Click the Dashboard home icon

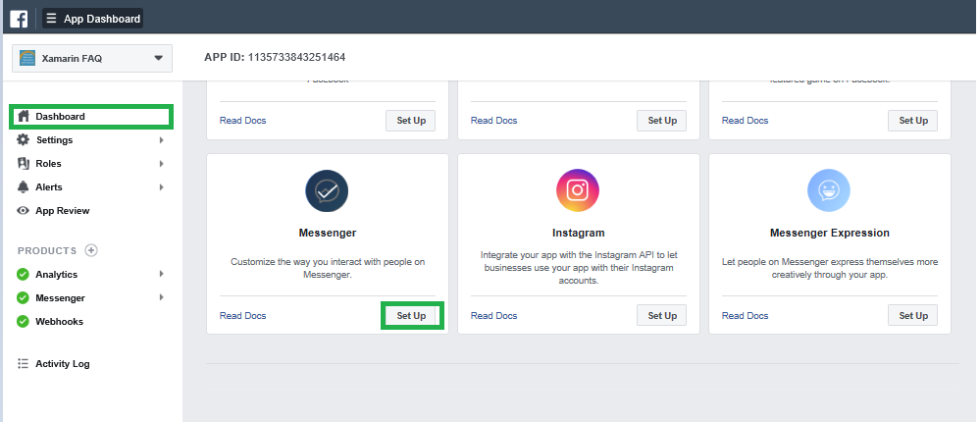(24, 116)
